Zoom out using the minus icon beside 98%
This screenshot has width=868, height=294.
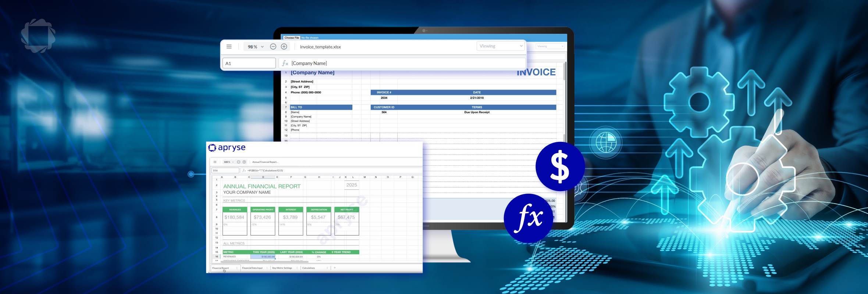[x=273, y=47]
